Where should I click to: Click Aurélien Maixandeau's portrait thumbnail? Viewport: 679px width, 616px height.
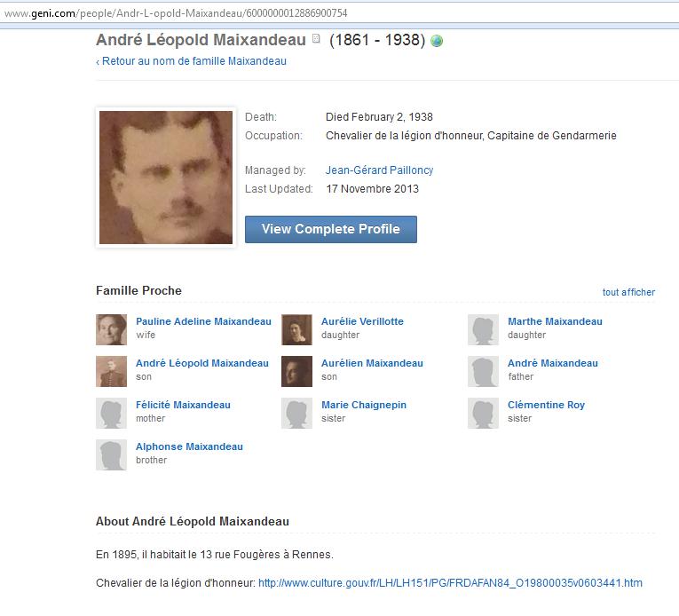[x=296, y=371]
